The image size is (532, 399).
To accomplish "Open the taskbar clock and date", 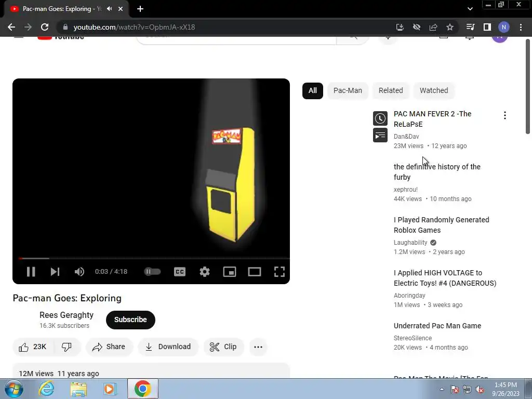I will click(x=506, y=389).
